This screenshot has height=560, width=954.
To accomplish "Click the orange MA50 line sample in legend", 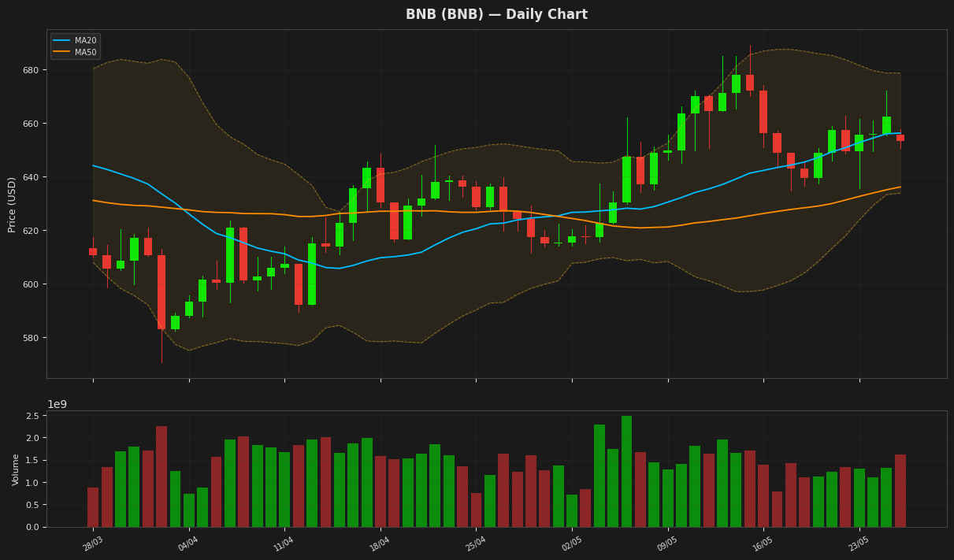I will point(61,52).
